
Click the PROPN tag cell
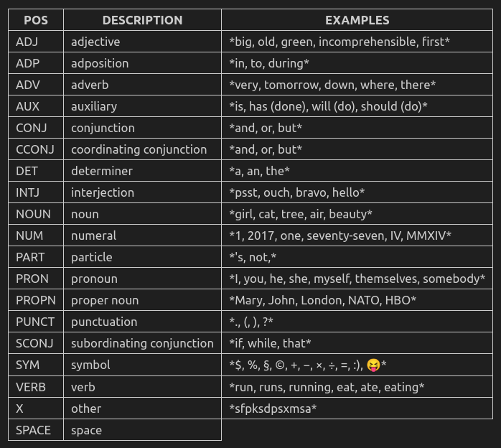35,300
